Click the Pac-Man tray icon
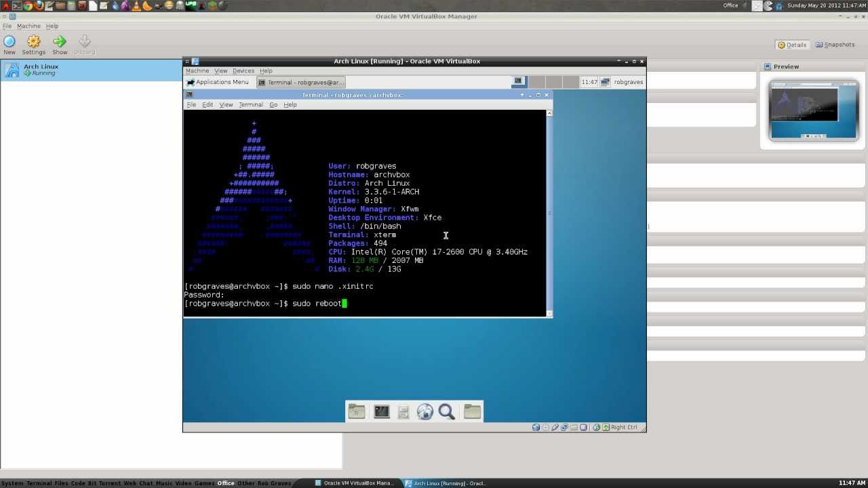This screenshot has height=488, width=868. (768, 5)
